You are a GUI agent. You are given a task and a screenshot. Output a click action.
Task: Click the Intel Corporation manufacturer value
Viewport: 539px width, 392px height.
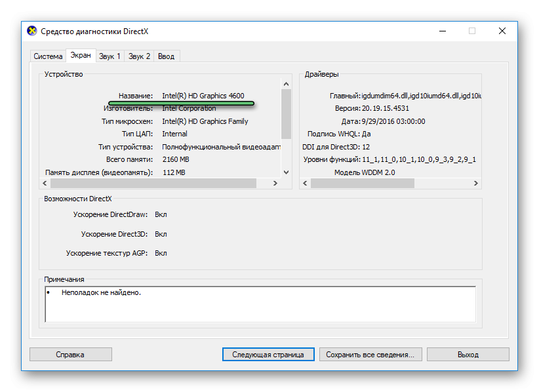pyautogui.click(x=189, y=108)
